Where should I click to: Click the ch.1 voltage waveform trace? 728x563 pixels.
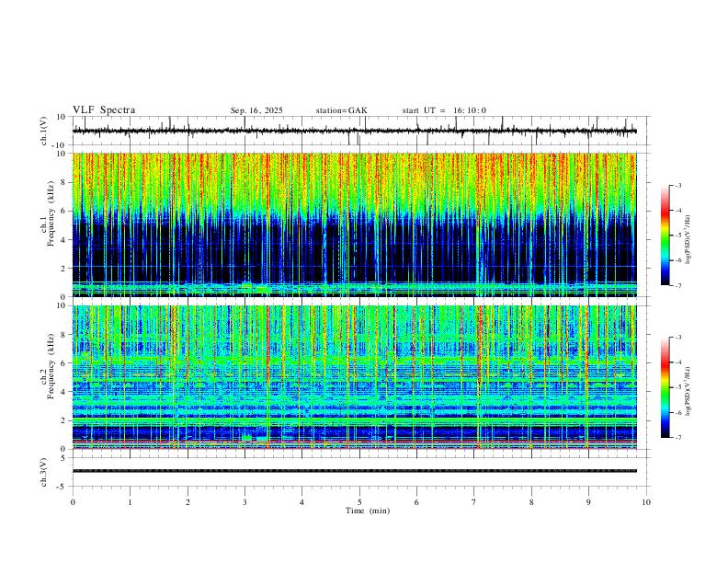(354, 131)
